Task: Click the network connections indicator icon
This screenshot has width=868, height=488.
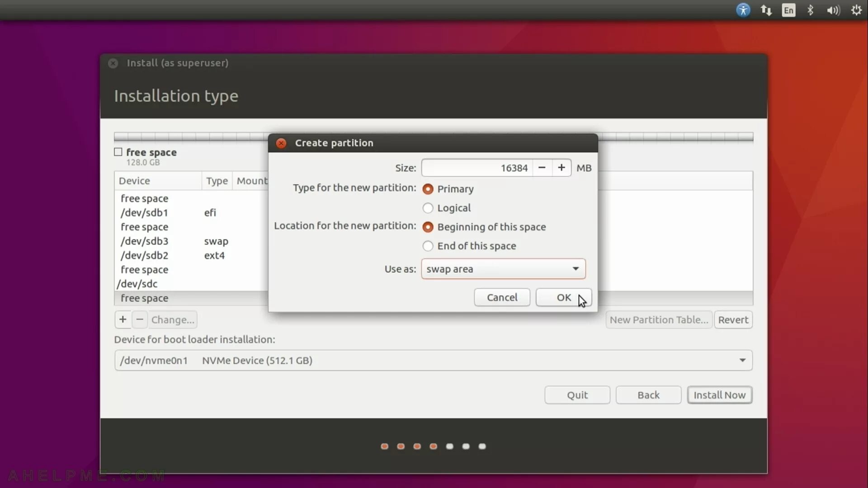Action: point(766,10)
